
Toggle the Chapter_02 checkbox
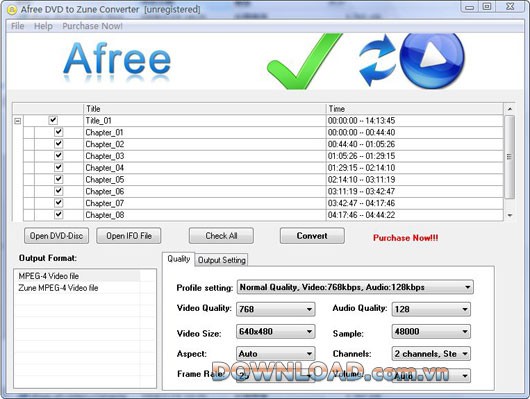58,144
